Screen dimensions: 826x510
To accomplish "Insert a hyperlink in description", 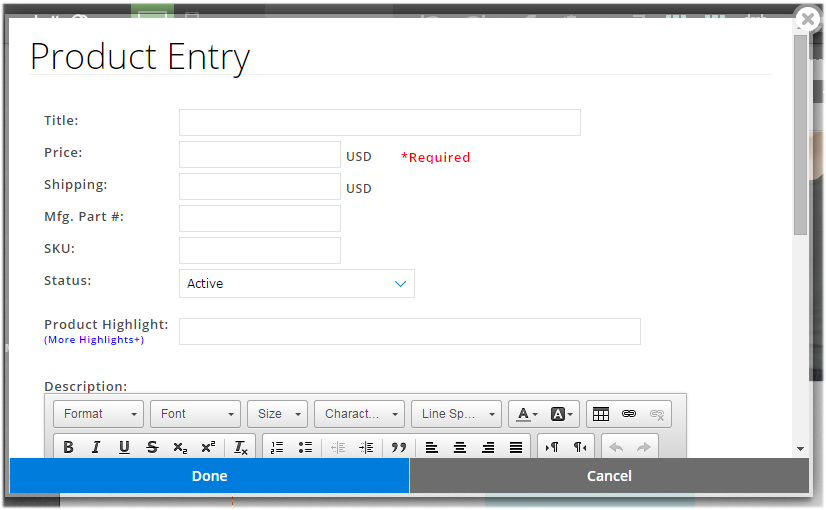I will [628, 414].
